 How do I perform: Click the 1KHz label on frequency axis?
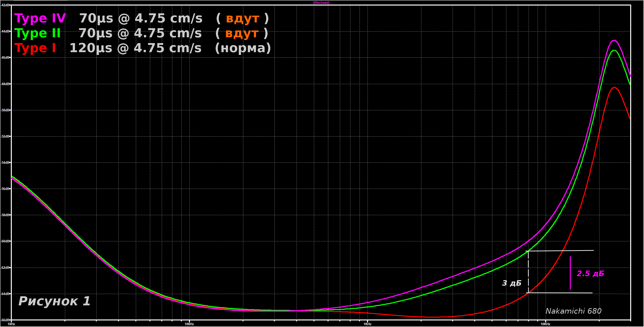[x=367, y=324]
